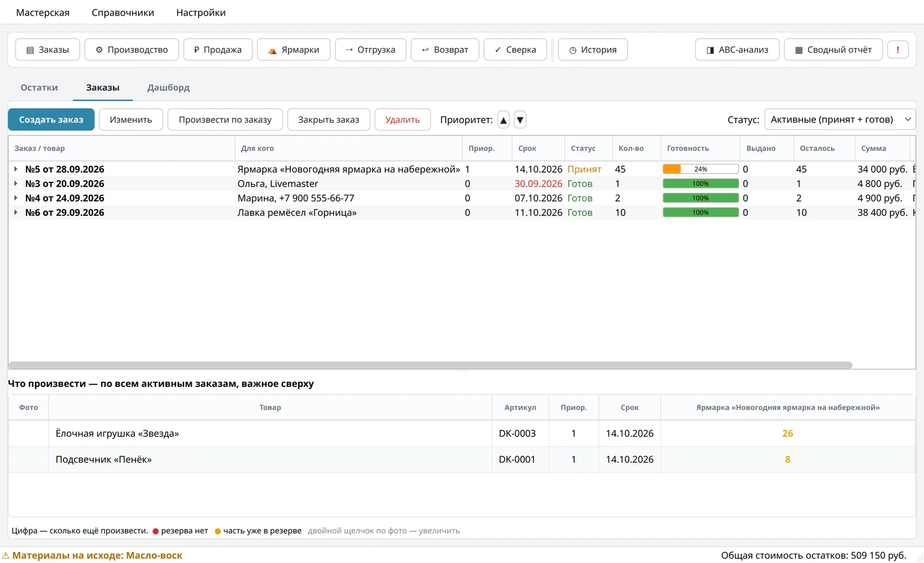The width and height of the screenshot is (924, 563).
Task: Open the Продажа ruble section
Action: click(x=218, y=50)
